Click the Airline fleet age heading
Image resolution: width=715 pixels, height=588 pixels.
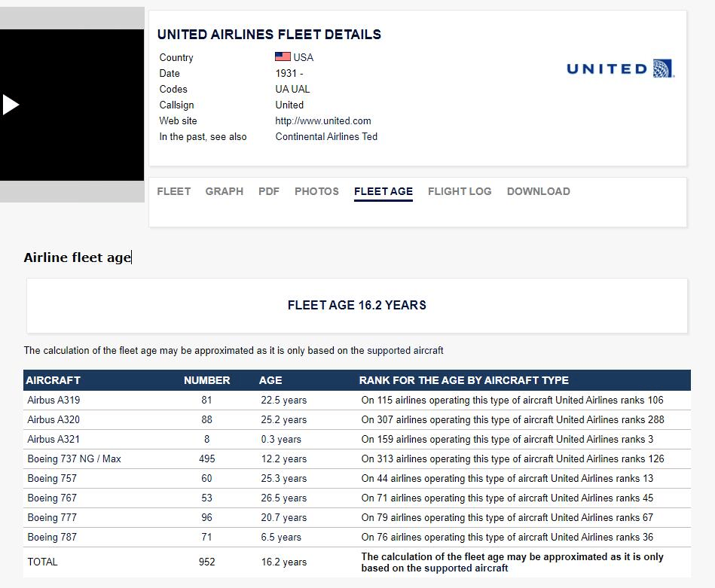[78, 257]
